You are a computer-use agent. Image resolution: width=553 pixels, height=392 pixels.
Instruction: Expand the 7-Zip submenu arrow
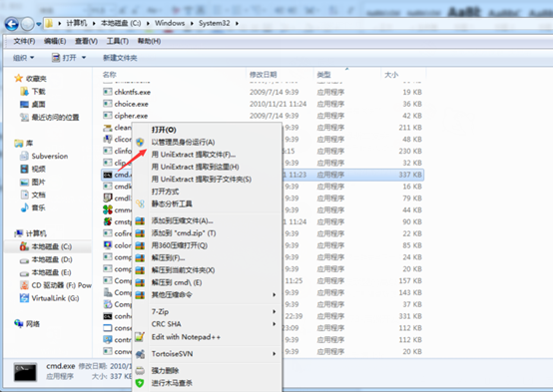[275, 311]
